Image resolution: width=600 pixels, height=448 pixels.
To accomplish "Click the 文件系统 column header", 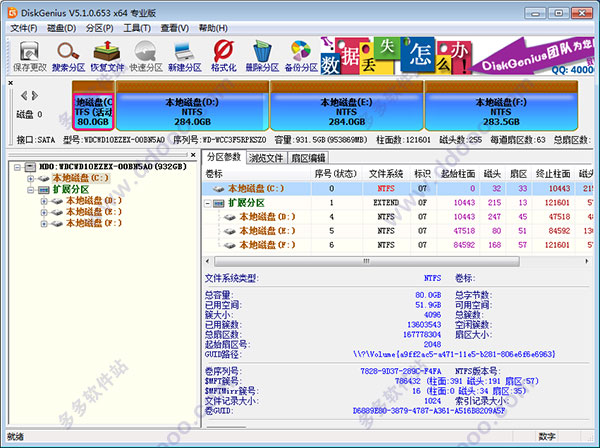I will [x=386, y=174].
